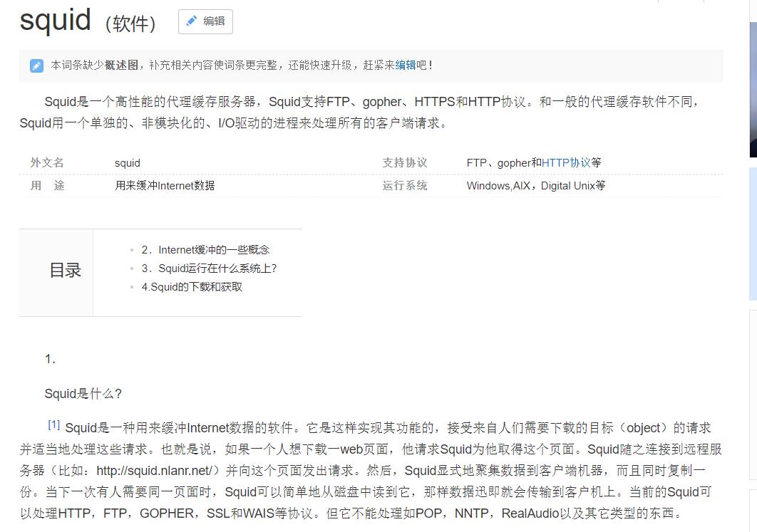Click the Squid是什么？ section heading
Image resolution: width=757 pixels, height=532 pixels.
coord(83,393)
